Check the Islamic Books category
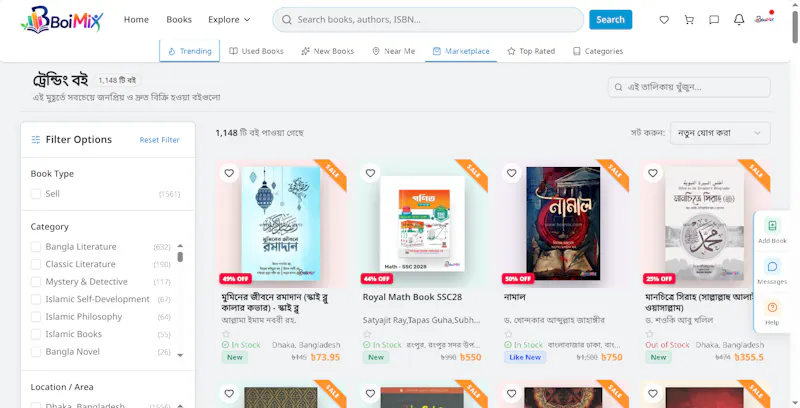Viewport: 800px width, 408px height. (x=36, y=334)
